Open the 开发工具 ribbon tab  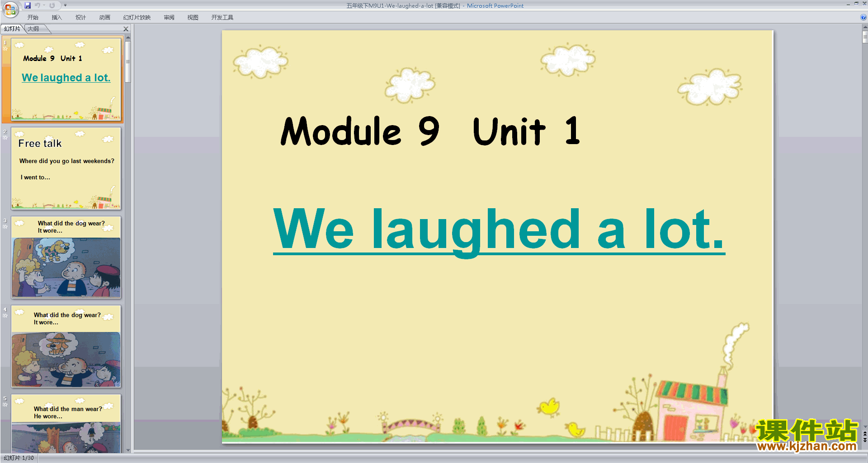(x=222, y=18)
